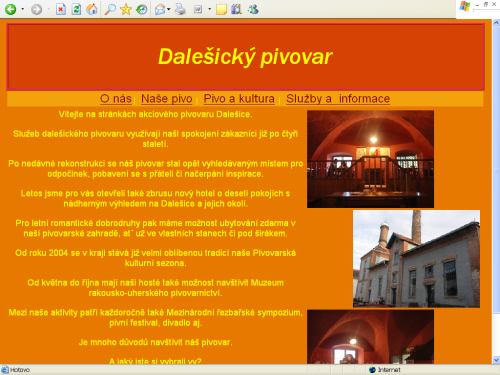Click the 'Letos jsme pro vás otevřeli' paragraph
The width and height of the screenshot is (500, 375).
pos(155,198)
